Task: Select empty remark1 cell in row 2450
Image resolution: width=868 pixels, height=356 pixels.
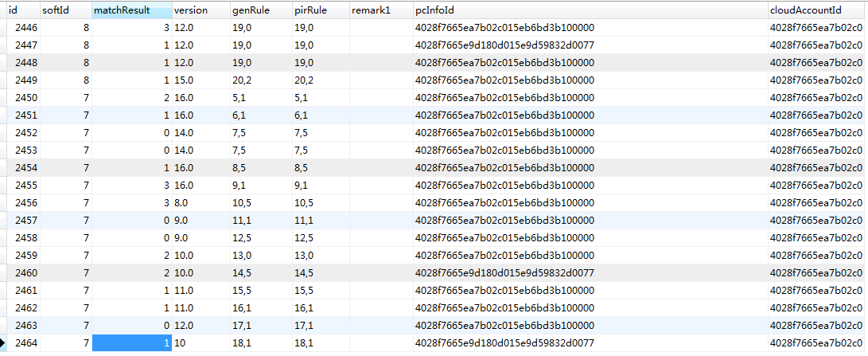Action: click(381, 98)
